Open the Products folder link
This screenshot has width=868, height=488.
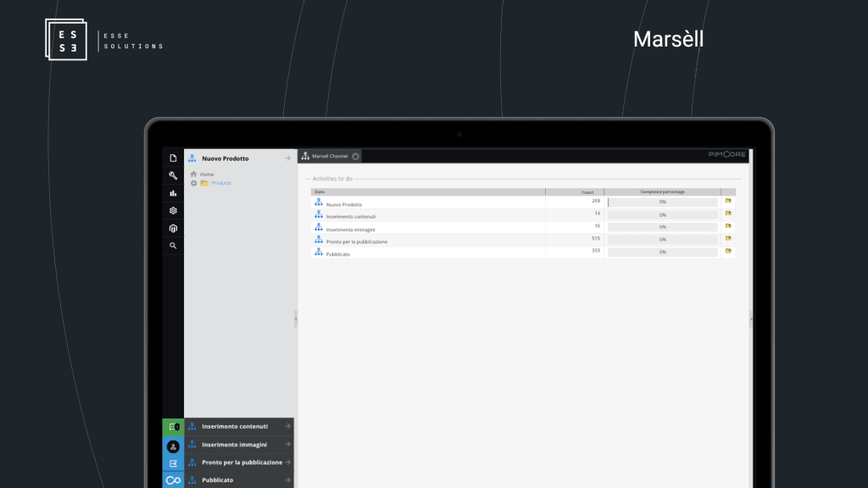coord(221,183)
